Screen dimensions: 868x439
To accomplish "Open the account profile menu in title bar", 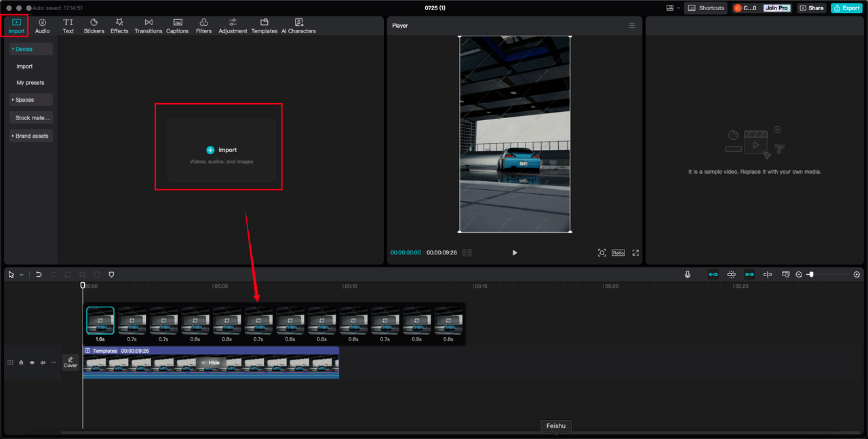I will 745,8.
